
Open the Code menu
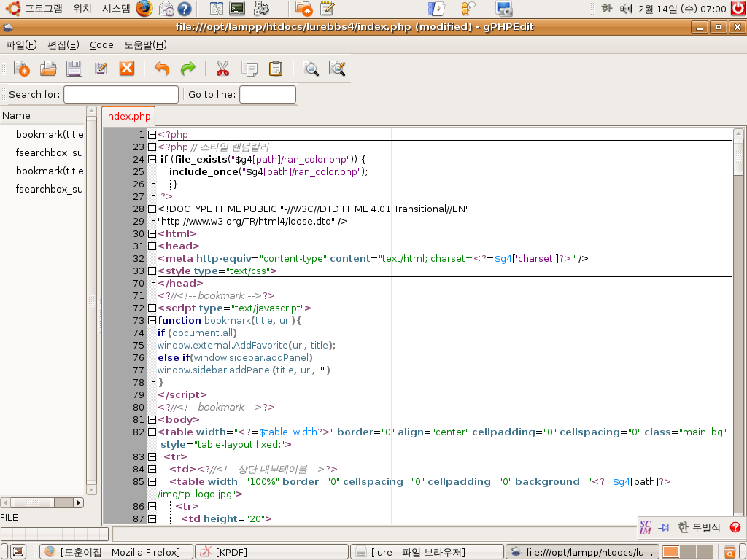click(x=101, y=45)
